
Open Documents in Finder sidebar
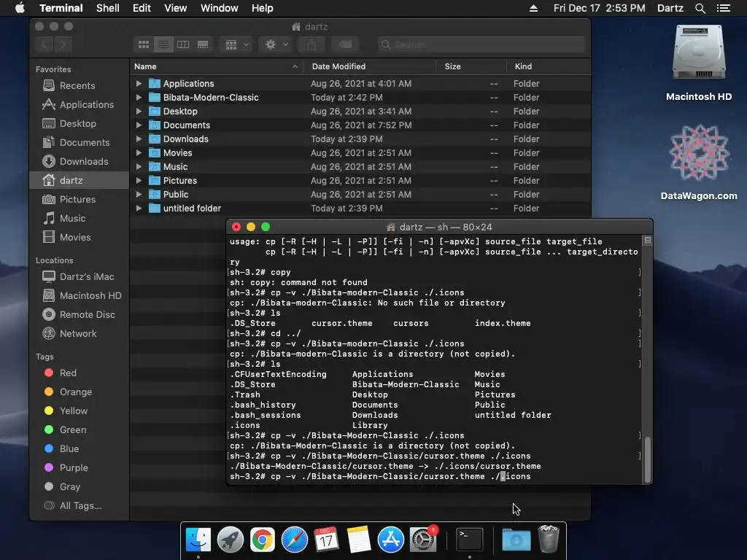[x=85, y=143]
